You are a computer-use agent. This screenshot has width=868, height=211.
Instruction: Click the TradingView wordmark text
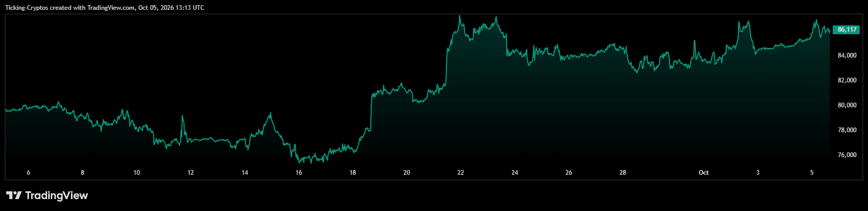point(56,195)
